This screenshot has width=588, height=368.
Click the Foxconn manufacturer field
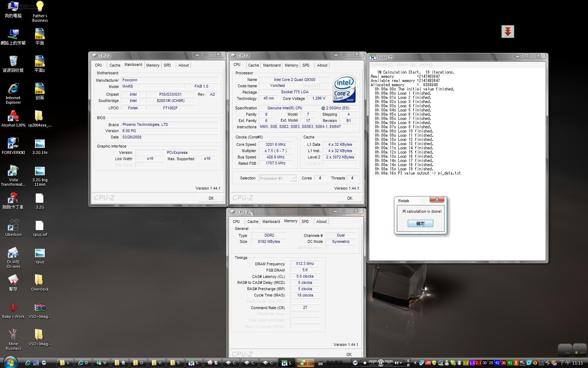pos(170,80)
